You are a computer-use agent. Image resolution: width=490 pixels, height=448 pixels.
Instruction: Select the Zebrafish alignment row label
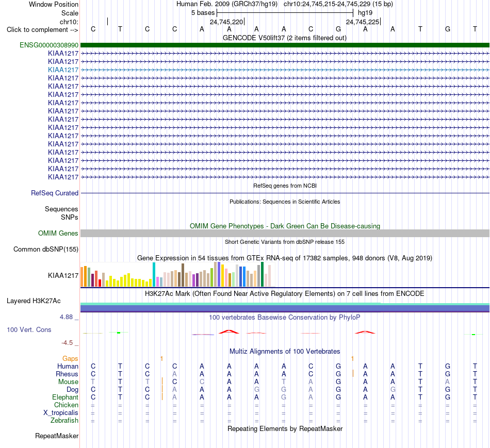click(x=64, y=421)
